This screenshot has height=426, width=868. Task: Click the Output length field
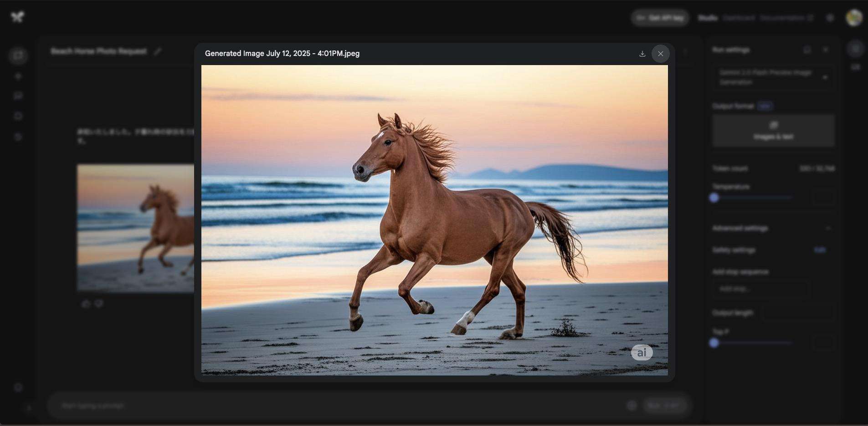coord(799,313)
